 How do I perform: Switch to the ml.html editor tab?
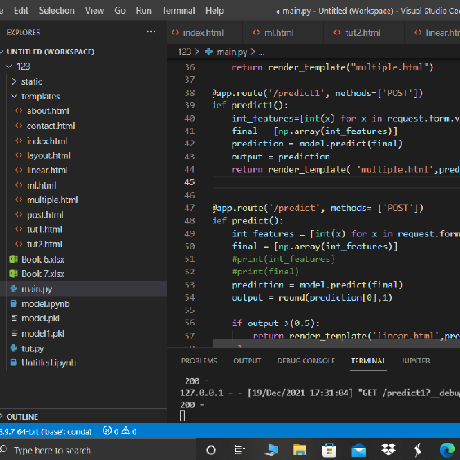tap(283, 33)
